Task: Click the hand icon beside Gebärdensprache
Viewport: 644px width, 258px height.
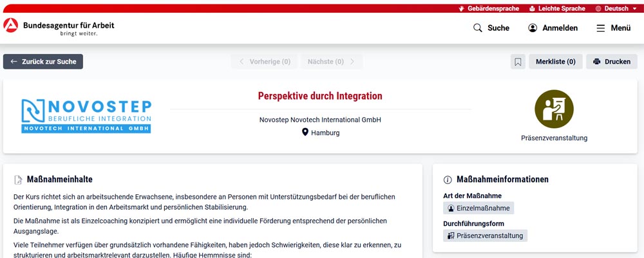Action: [462, 8]
